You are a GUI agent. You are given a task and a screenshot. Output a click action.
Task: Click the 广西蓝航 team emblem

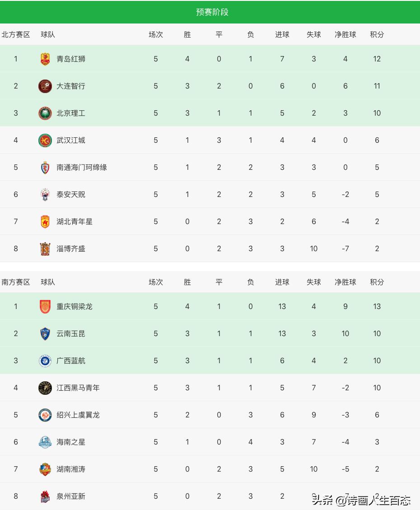[45, 361]
